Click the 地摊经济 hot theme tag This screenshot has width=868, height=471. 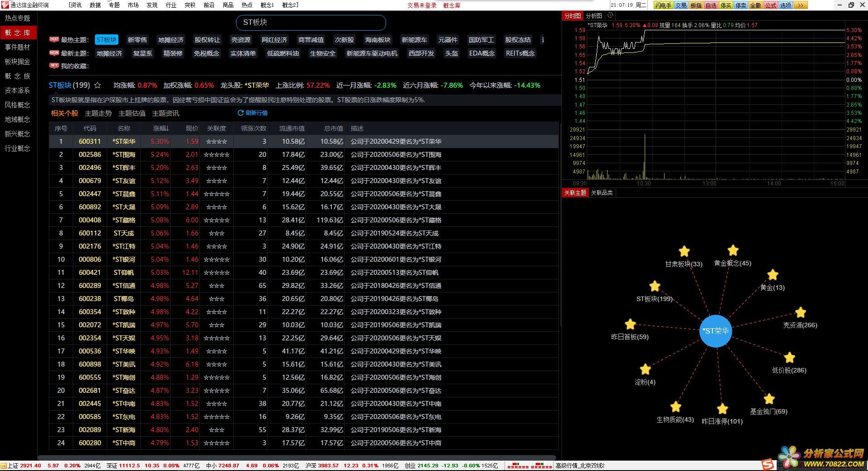point(171,40)
